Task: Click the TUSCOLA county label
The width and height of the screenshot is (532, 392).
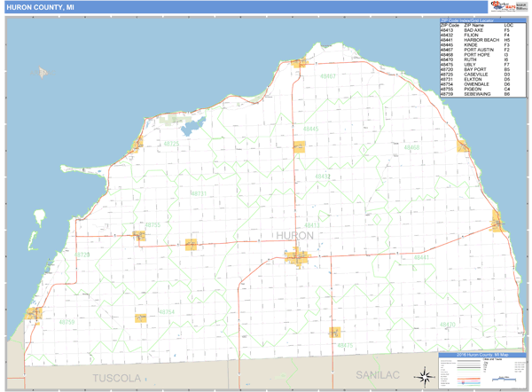Action: (118, 379)
